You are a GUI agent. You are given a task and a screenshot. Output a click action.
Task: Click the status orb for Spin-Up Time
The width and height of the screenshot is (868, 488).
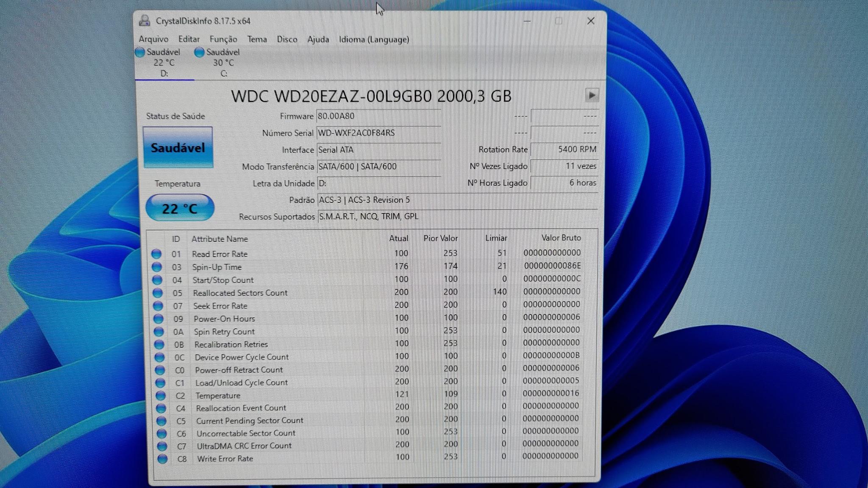coord(157,267)
